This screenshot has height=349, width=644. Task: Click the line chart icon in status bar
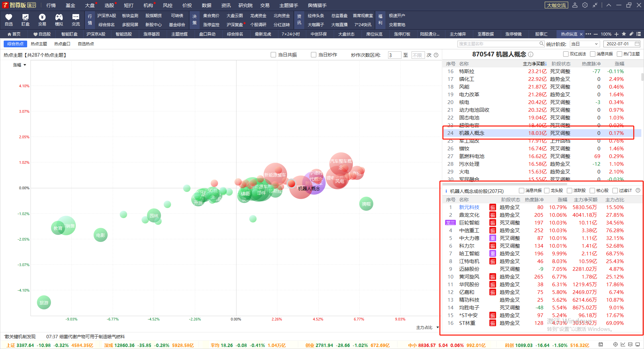tap(623, 344)
